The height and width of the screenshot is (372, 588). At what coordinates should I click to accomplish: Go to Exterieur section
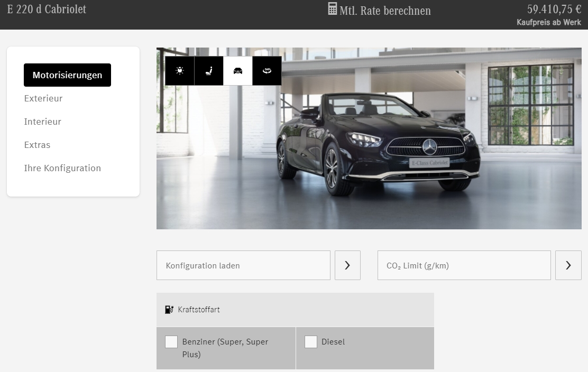pyautogui.click(x=43, y=98)
